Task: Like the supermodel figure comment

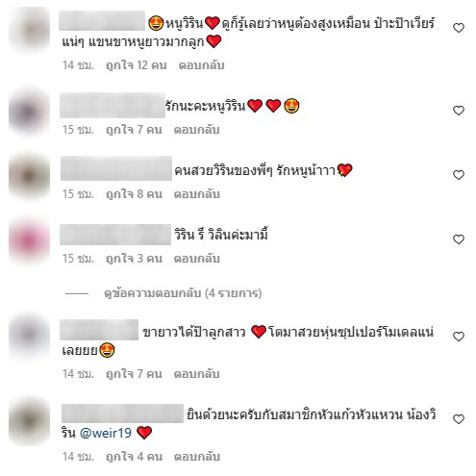Action: click(459, 337)
